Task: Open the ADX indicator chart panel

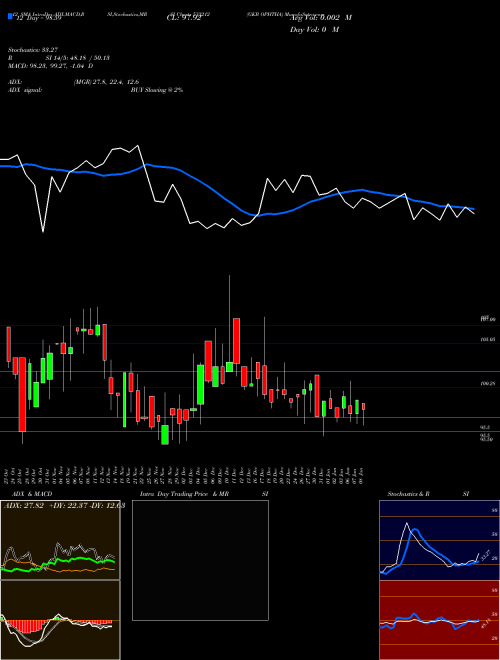Action: click(x=60, y=540)
